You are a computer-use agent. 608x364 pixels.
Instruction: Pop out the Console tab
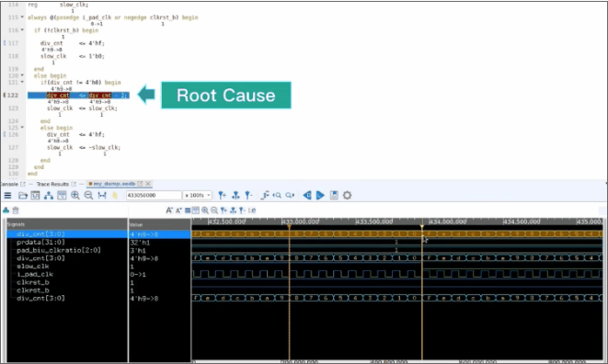[22, 184]
